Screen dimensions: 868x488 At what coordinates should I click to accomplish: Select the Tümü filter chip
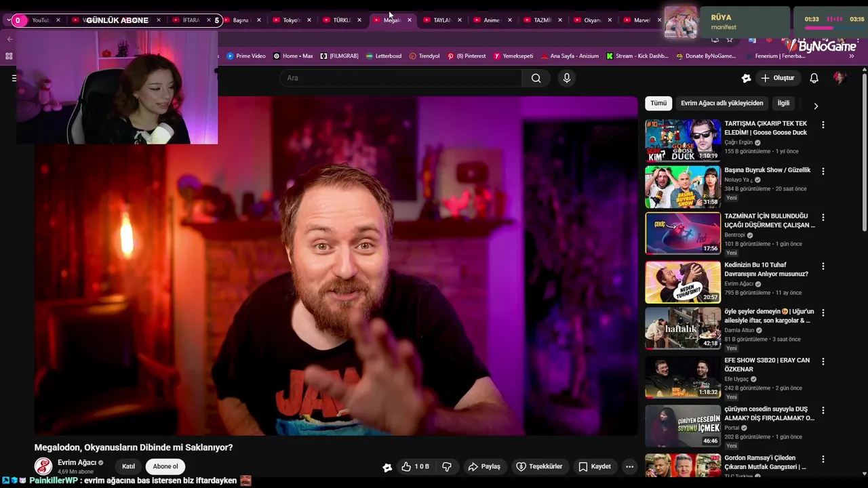click(x=658, y=103)
